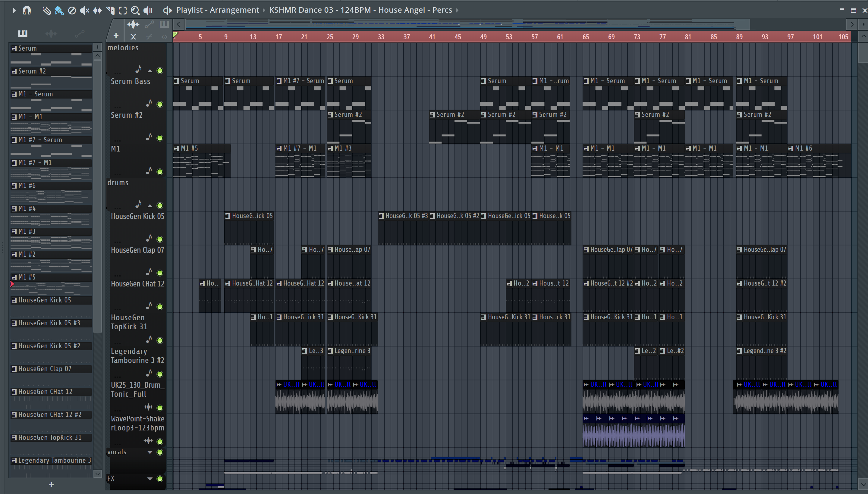This screenshot has width=868, height=494.
Task: Mute the Serum Bass track
Action: tap(160, 104)
